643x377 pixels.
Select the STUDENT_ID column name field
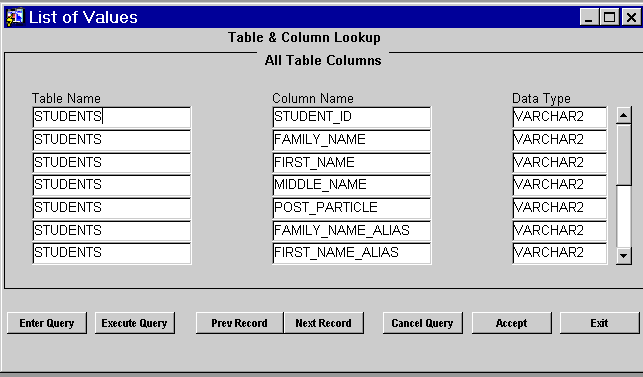coord(351,117)
